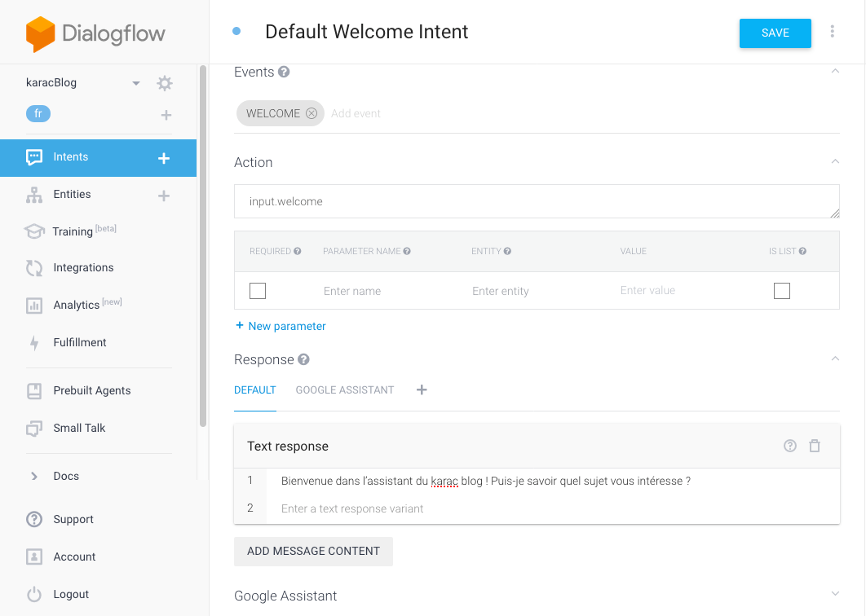Open help for PARAMETER NAME column
866x616 pixels.
pos(407,251)
